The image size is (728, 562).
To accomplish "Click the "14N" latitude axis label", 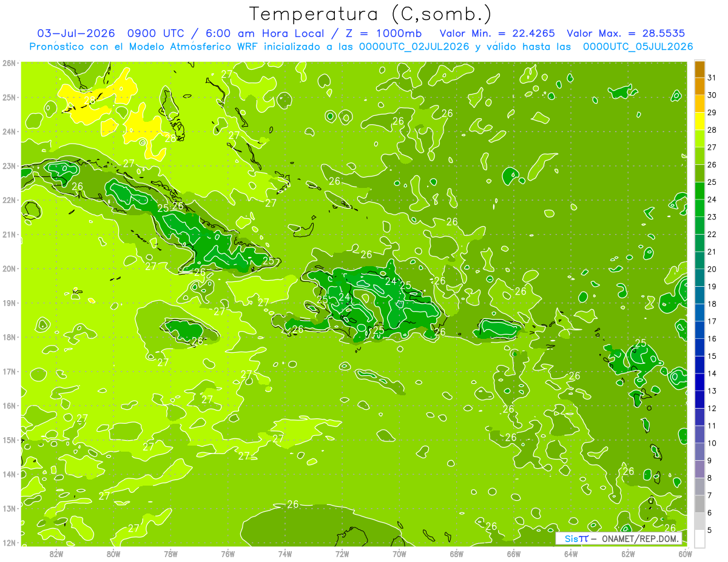I will pyautogui.click(x=9, y=474).
